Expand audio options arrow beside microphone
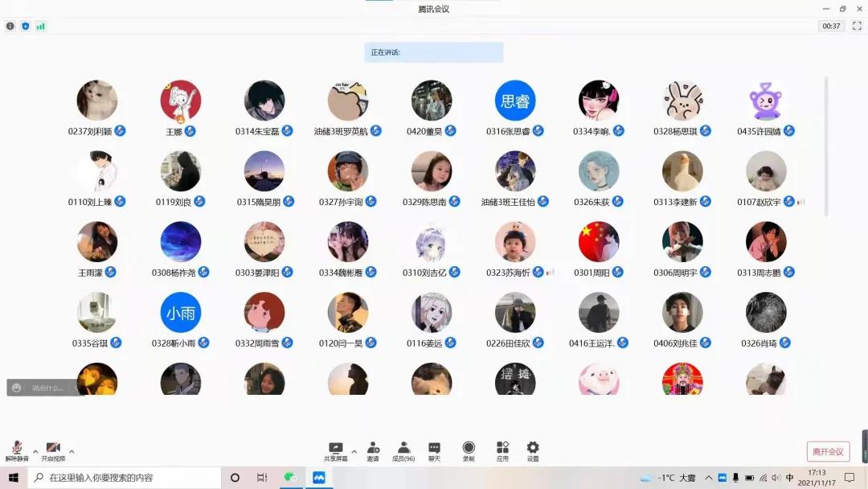Viewport: 868px width, 489px height. pos(35,451)
